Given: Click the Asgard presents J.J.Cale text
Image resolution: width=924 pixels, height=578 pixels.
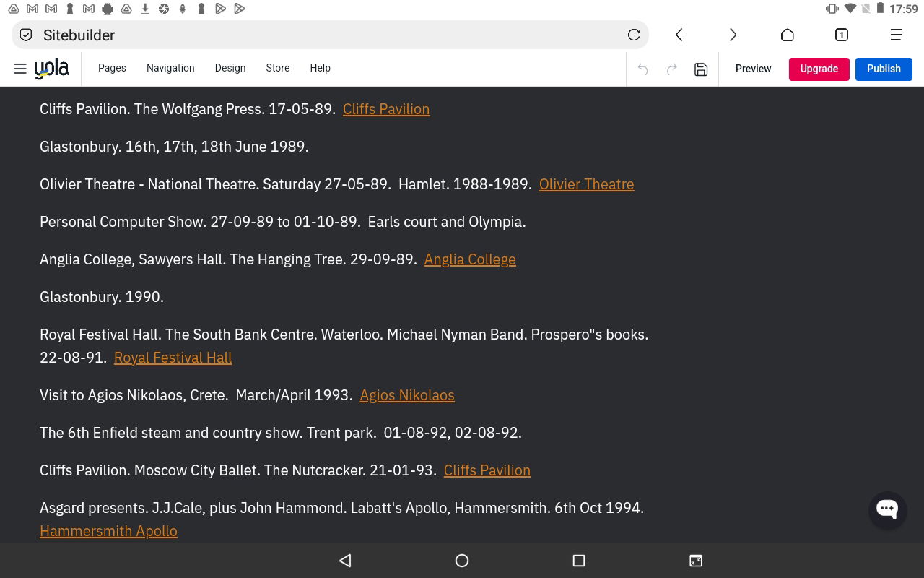Looking at the screenshot, I should click(341, 508).
